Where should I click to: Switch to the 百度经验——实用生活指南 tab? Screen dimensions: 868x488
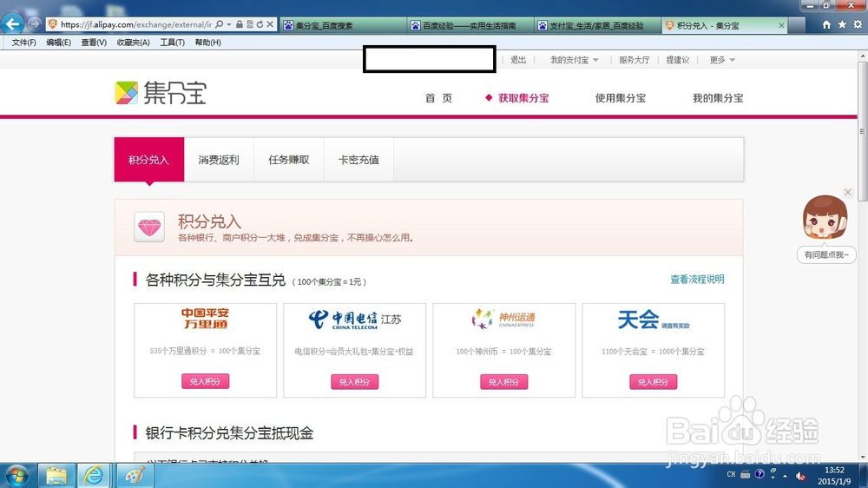[470, 25]
